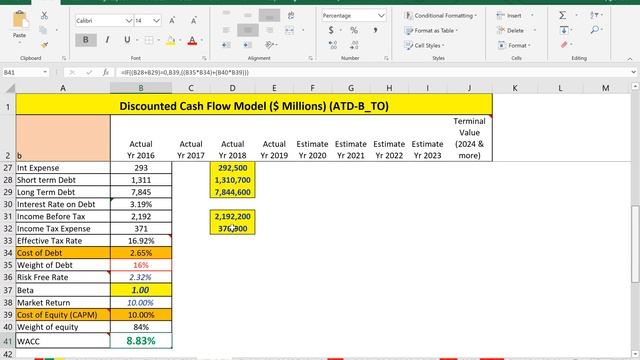Expand Conditional Formatting menu
The image size is (640, 360).
click(x=440, y=16)
